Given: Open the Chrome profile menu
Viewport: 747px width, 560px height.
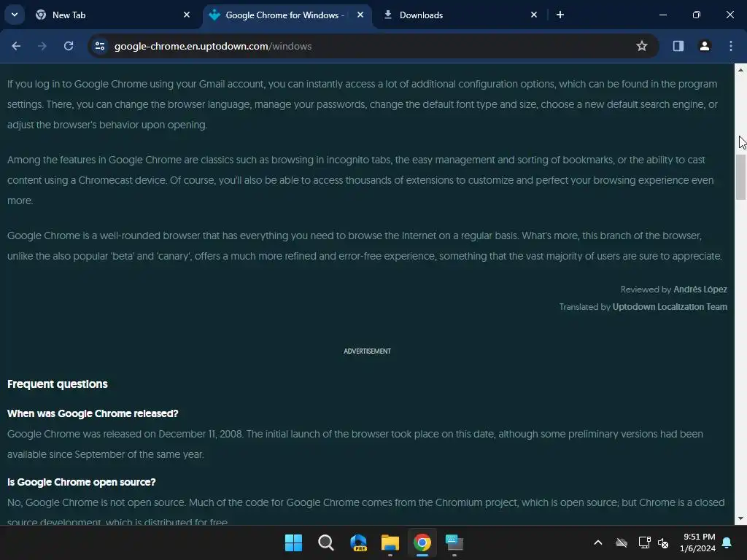Looking at the screenshot, I should tap(705, 46).
